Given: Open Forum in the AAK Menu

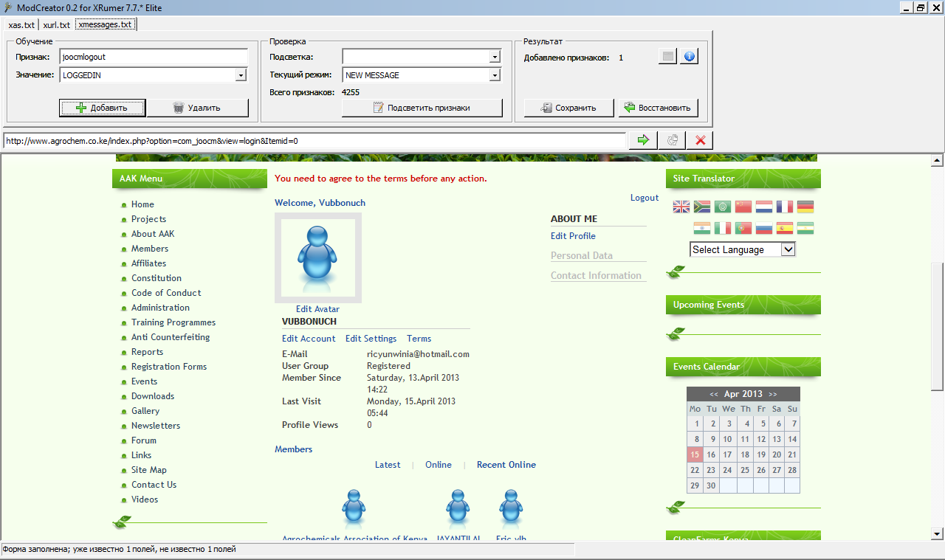Looking at the screenshot, I should [x=144, y=440].
